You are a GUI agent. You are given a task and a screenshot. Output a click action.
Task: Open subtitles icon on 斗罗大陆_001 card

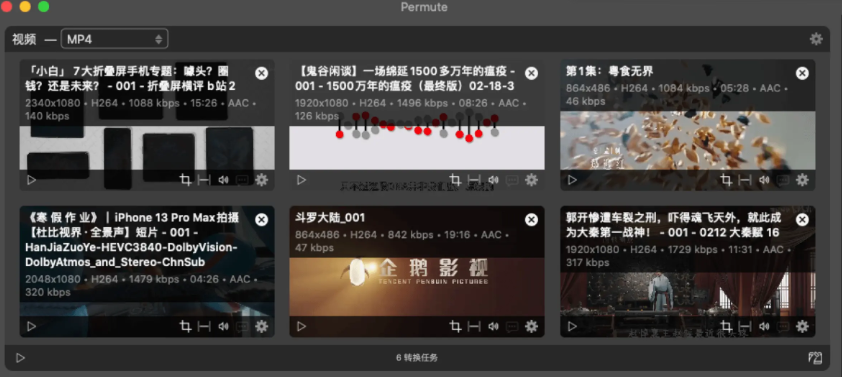tap(512, 326)
